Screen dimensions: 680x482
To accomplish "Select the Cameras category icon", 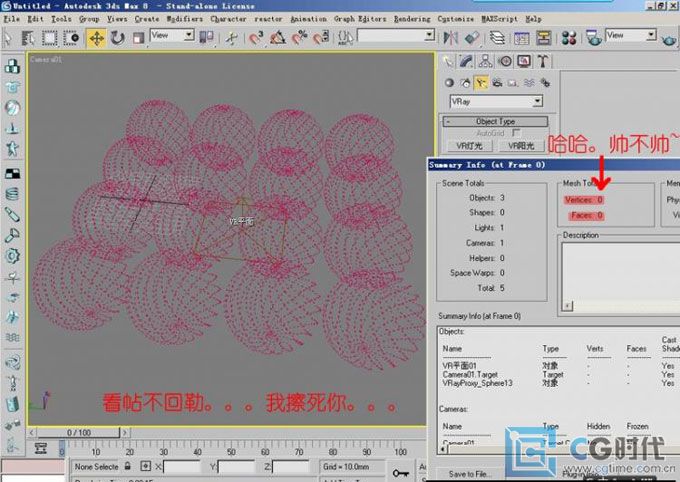I will [x=497, y=82].
